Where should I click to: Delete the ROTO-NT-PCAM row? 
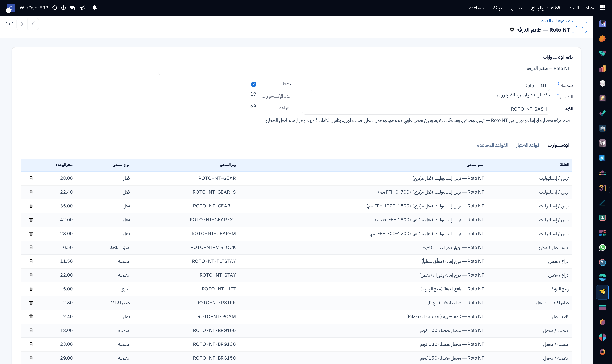[31, 317]
